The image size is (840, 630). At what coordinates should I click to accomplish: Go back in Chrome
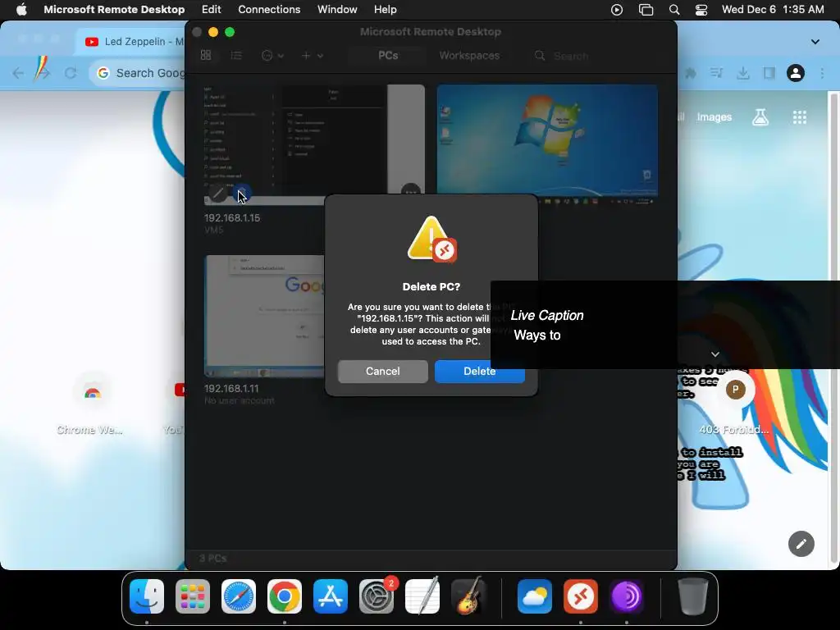pos(18,73)
